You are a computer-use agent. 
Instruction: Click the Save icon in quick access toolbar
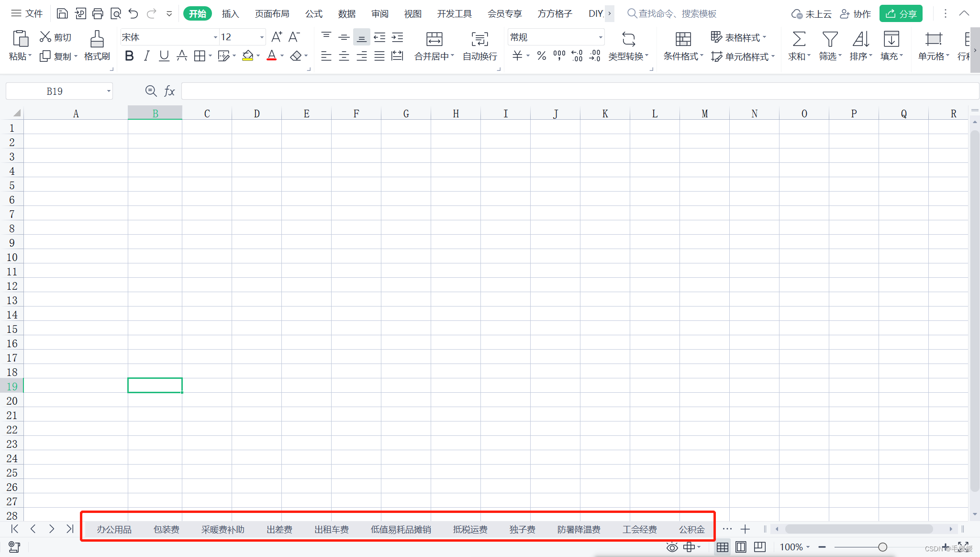click(x=62, y=13)
